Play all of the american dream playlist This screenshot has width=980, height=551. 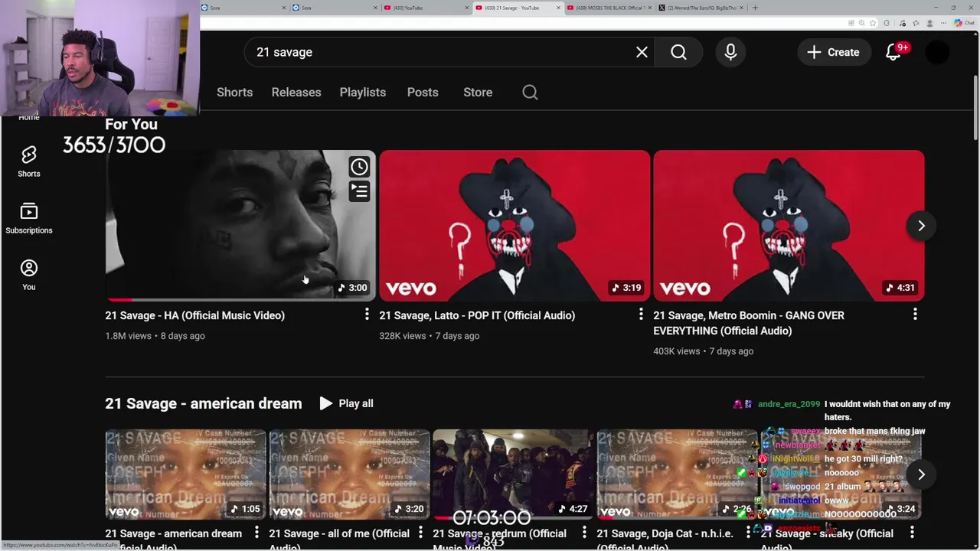point(347,403)
